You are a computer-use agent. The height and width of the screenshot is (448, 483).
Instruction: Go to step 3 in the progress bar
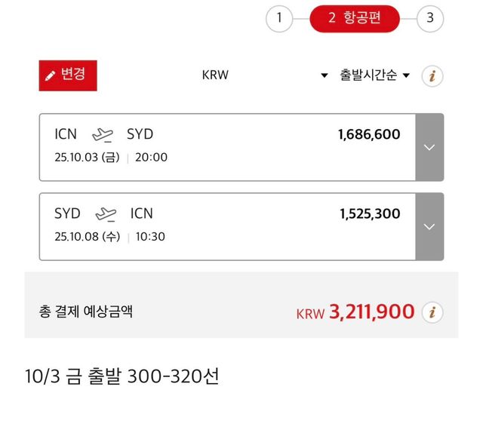pyautogui.click(x=430, y=18)
